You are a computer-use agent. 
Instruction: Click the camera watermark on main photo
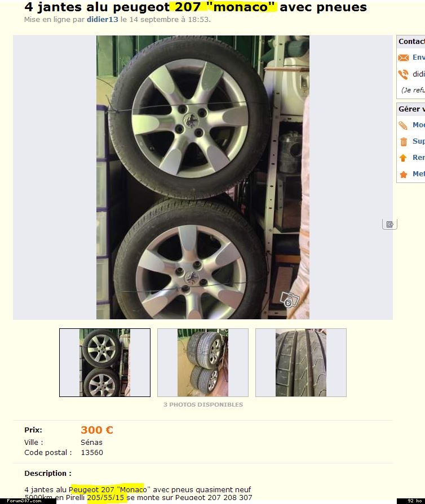click(289, 300)
